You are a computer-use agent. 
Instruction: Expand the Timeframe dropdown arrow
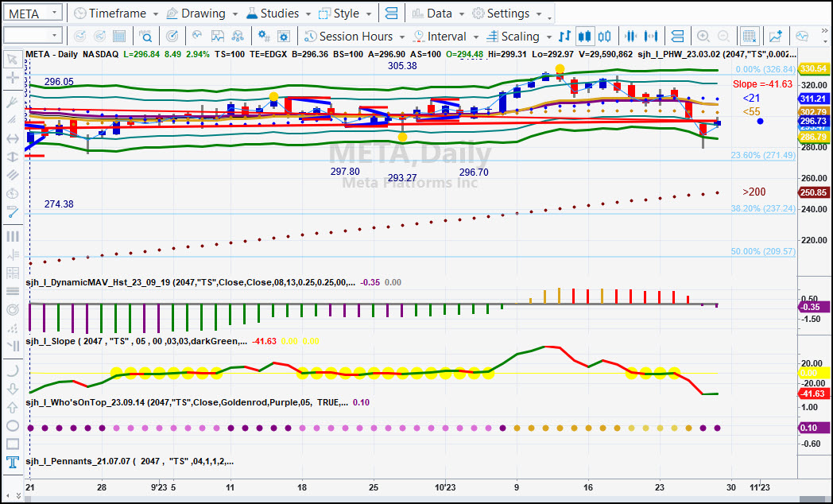pyautogui.click(x=156, y=14)
